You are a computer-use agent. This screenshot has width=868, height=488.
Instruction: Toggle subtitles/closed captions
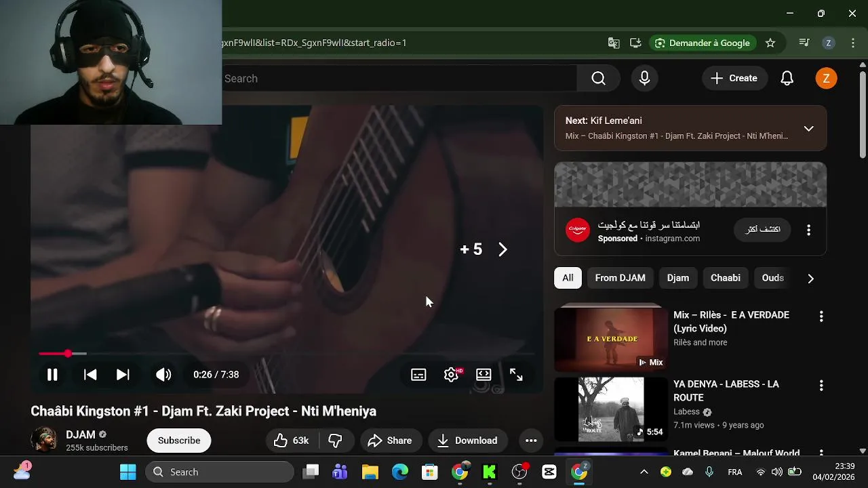418,374
